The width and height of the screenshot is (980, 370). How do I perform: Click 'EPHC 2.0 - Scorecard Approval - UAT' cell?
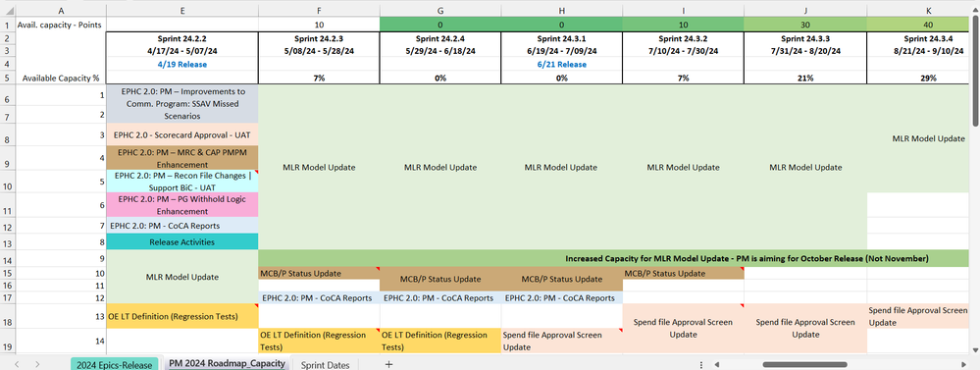tap(181, 134)
